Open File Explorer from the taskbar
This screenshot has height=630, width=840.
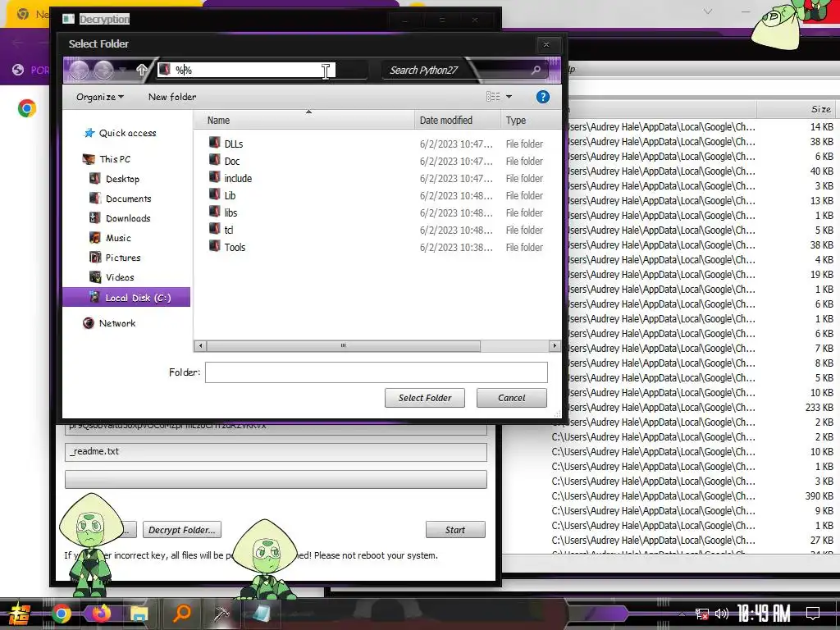[x=139, y=614]
